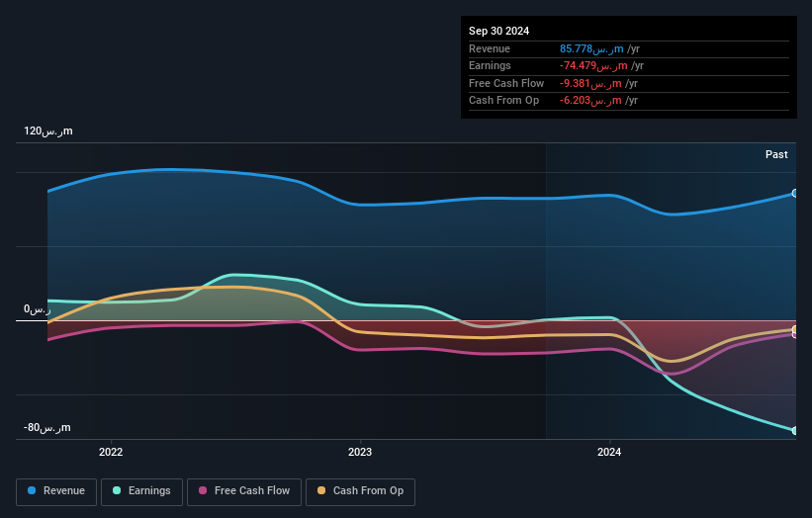Toggle the Earnings legend series

[x=141, y=491]
